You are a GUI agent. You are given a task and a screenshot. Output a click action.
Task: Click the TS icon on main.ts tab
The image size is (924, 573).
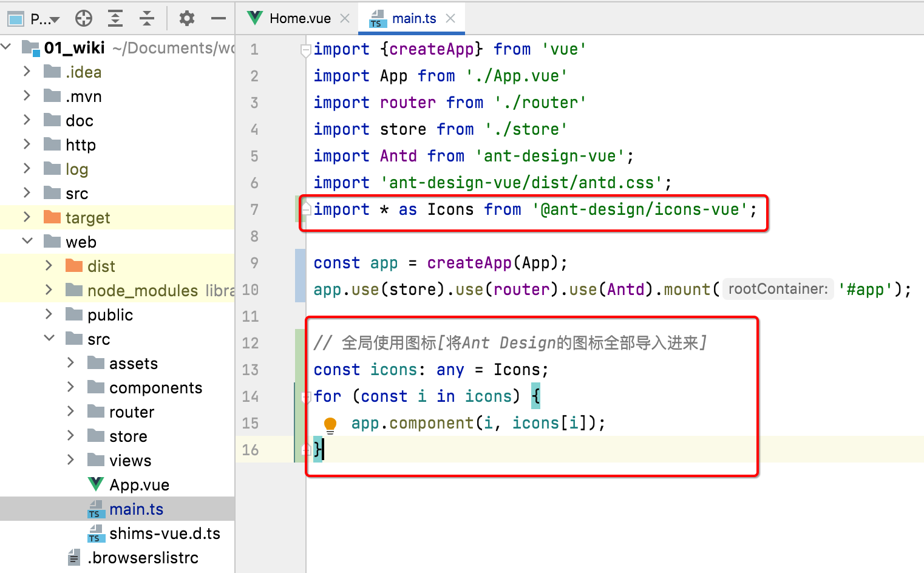pyautogui.click(x=378, y=19)
